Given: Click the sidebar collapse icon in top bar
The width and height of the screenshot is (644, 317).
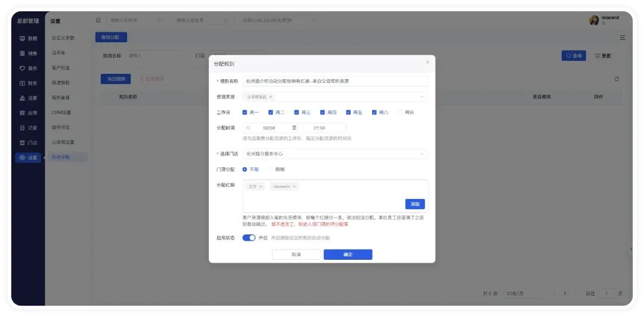Looking at the screenshot, I should click(x=99, y=20).
